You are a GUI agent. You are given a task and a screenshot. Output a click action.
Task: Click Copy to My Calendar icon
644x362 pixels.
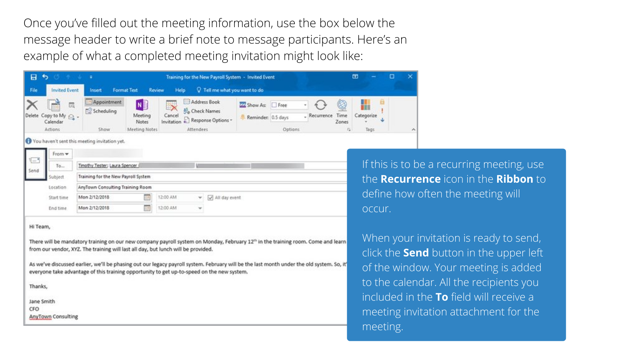(x=54, y=106)
